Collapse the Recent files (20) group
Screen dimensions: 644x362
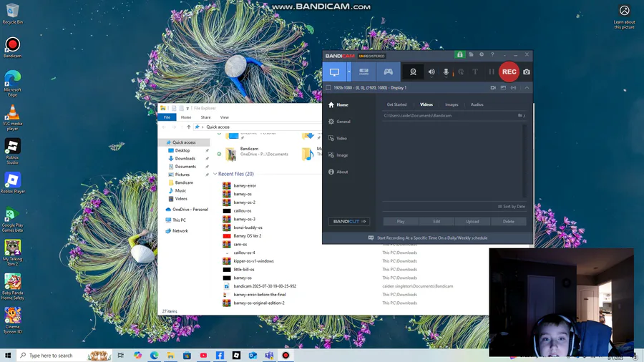click(x=215, y=174)
